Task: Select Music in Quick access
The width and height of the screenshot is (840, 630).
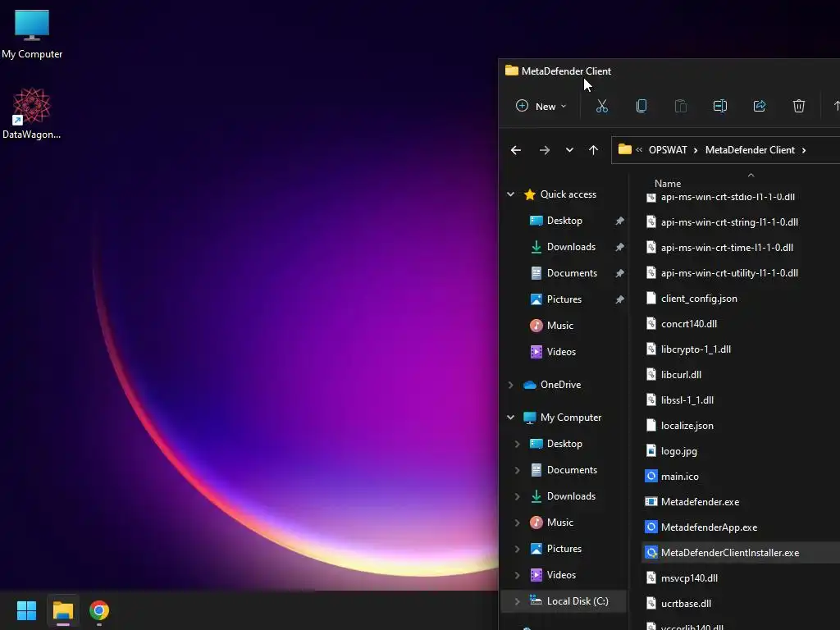Action: click(x=559, y=326)
